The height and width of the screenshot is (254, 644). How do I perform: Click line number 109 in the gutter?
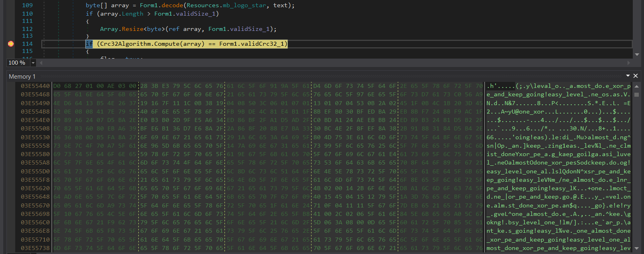coord(27,5)
